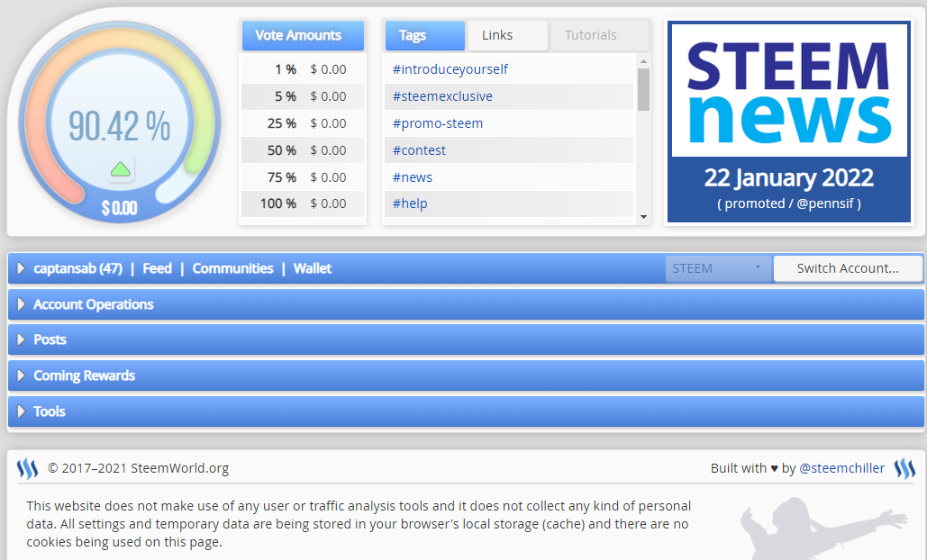Screen dimensions: 927x560
Task: Open the STEEM currency dropdown
Action: coord(718,269)
